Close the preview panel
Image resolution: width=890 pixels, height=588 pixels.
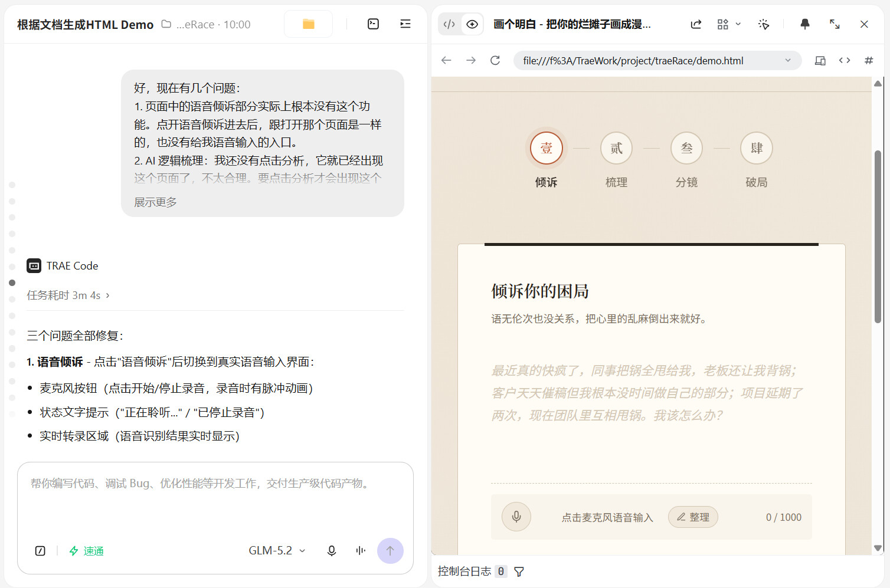[864, 24]
